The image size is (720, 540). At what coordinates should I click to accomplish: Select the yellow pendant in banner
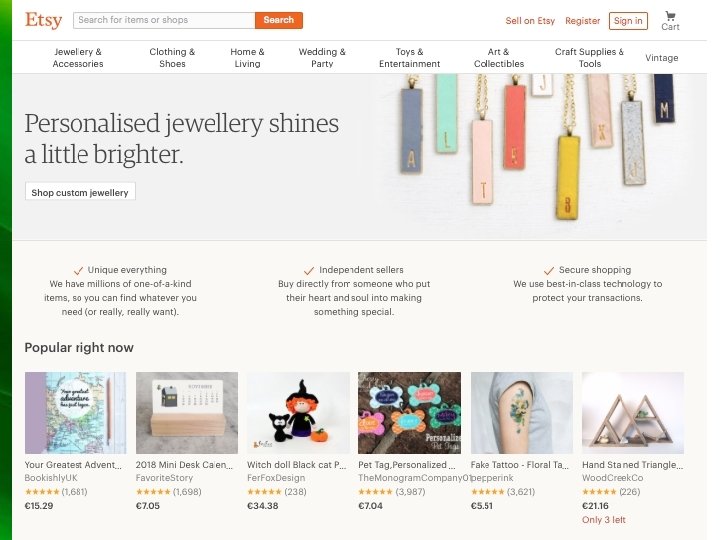(570, 175)
